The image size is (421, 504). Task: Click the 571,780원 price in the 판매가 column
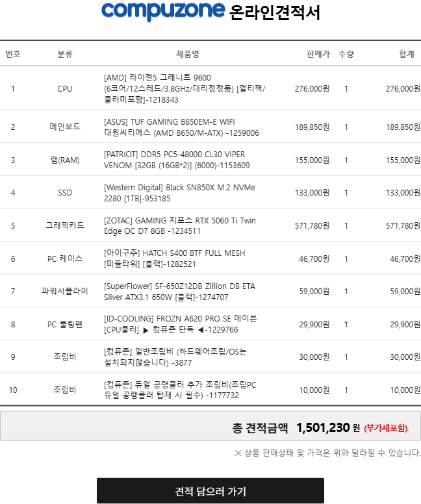(x=312, y=226)
